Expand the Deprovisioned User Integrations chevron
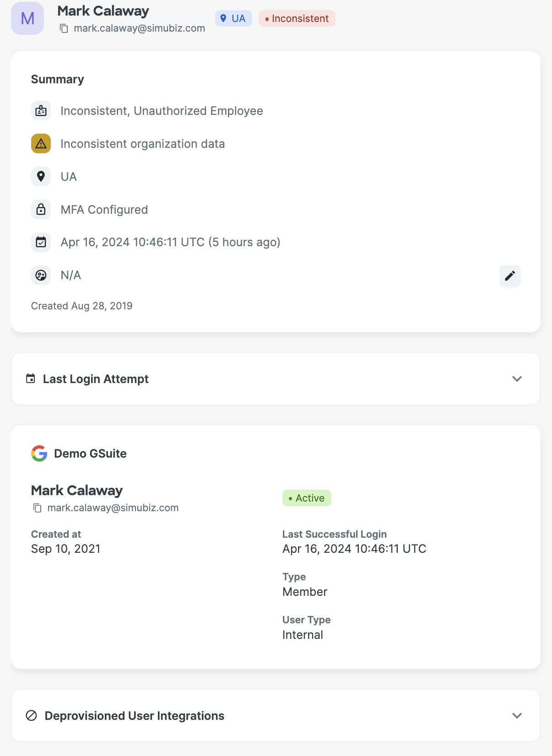Viewport: 552px width, 756px height. click(517, 716)
